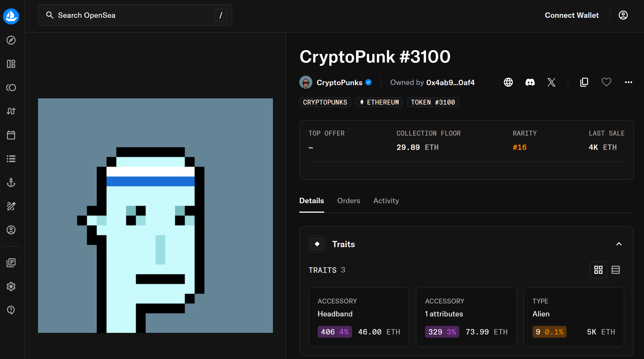Open the Studio pen icon in sidebar
The width and height of the screenshot is (644, 359).
point(11,206)
